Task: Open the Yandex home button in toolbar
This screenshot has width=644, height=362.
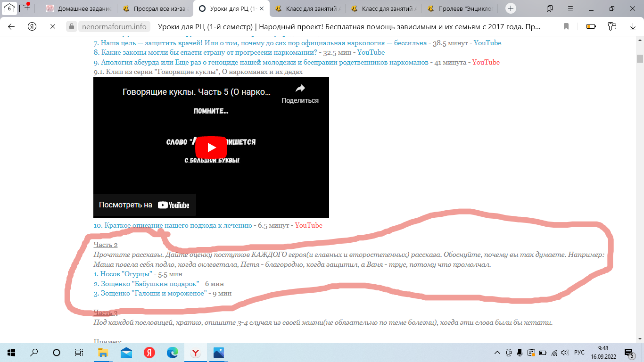Action: 32,26
